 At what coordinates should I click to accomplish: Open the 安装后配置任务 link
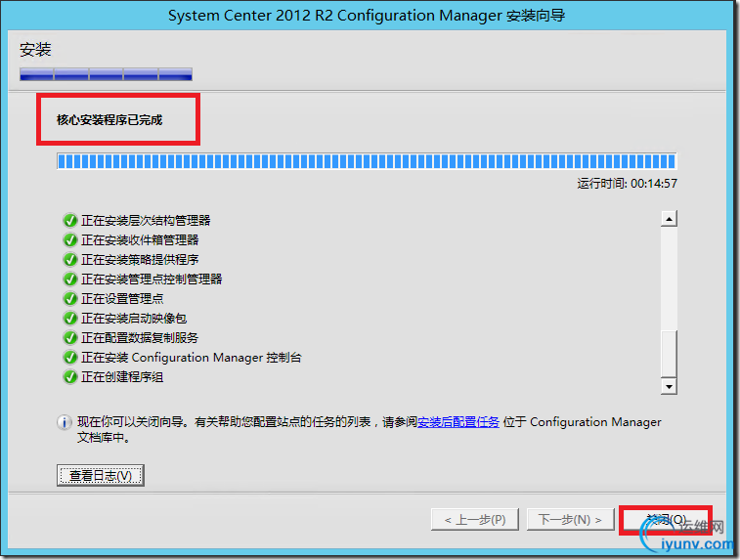pyautogui.click(x=458, y=422)
